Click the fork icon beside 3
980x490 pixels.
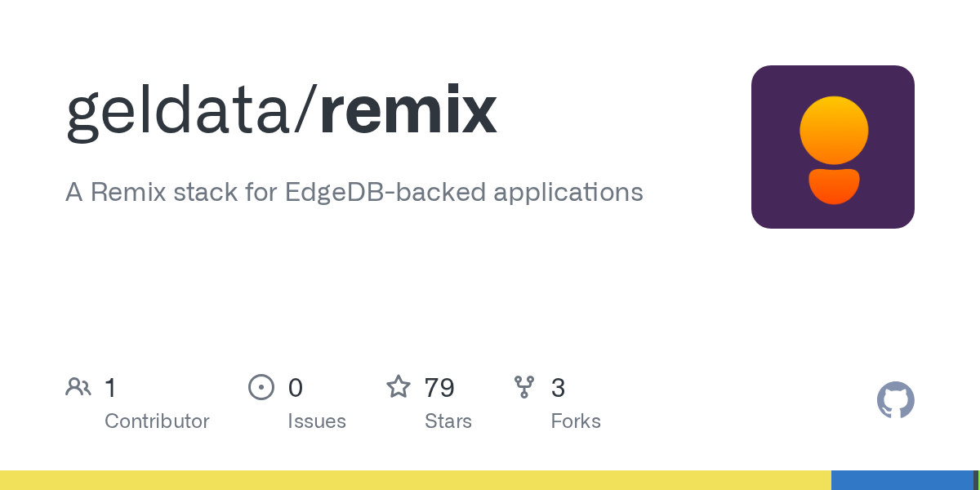coord(524,387)
